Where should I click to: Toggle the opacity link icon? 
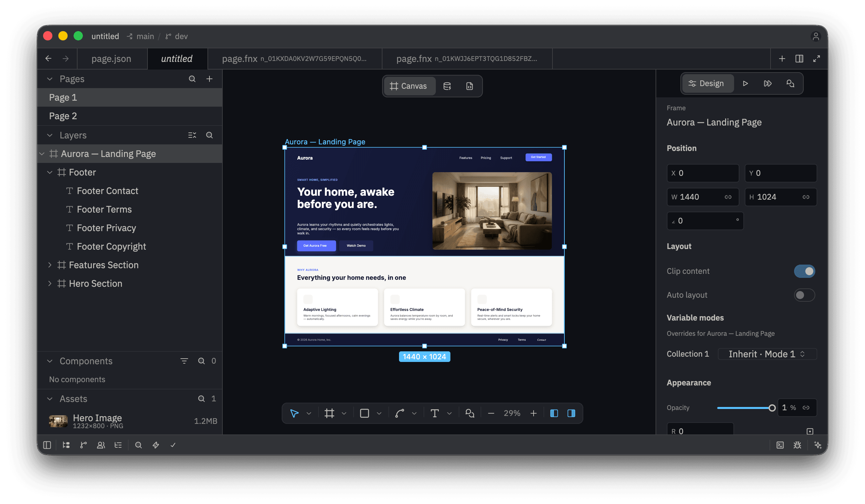pos(806,408)
